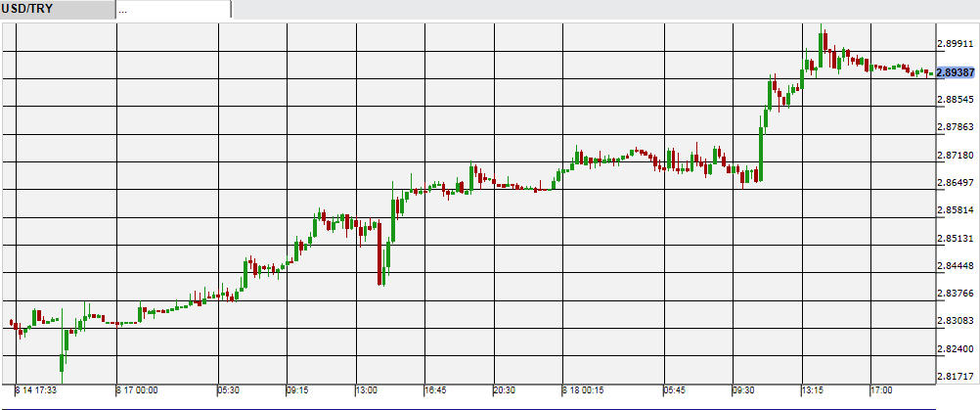Click the 2.89911 price axis label

tap(956, 44)
